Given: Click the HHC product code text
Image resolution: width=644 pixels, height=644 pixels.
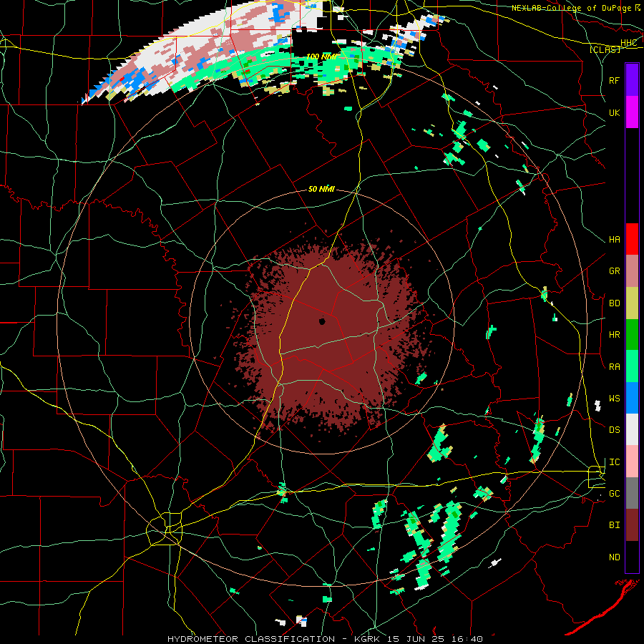Looking at the screenshot, I should 628,43.
